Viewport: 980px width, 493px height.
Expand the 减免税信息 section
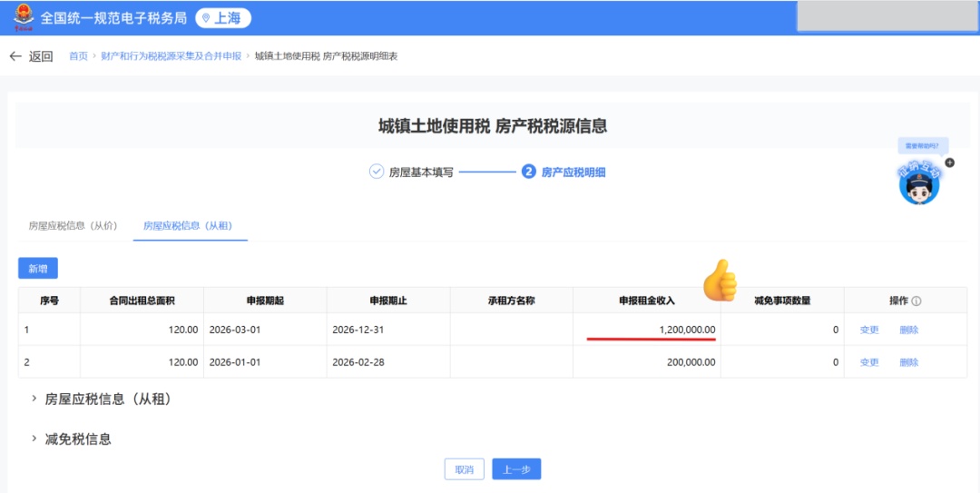pos(34,439)
